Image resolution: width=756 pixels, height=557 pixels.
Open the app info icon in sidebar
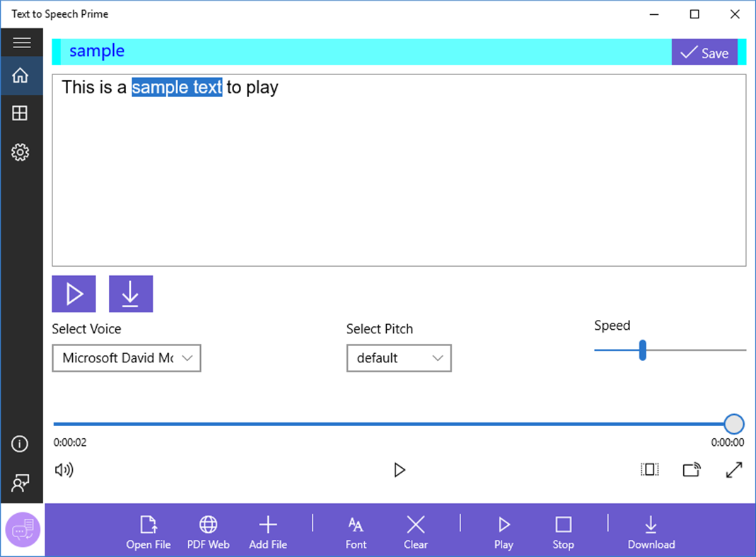click(x=21, y=444)
